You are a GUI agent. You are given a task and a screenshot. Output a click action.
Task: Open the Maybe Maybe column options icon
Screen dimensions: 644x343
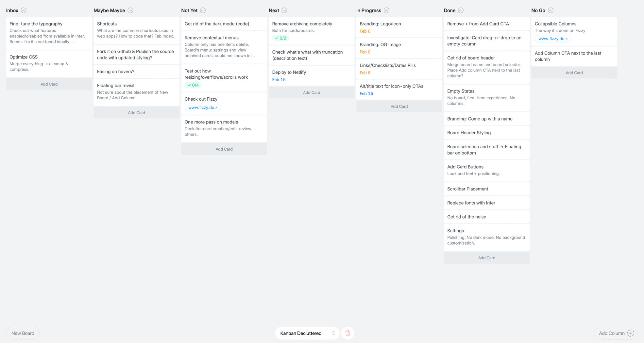[x=130, y=10]
